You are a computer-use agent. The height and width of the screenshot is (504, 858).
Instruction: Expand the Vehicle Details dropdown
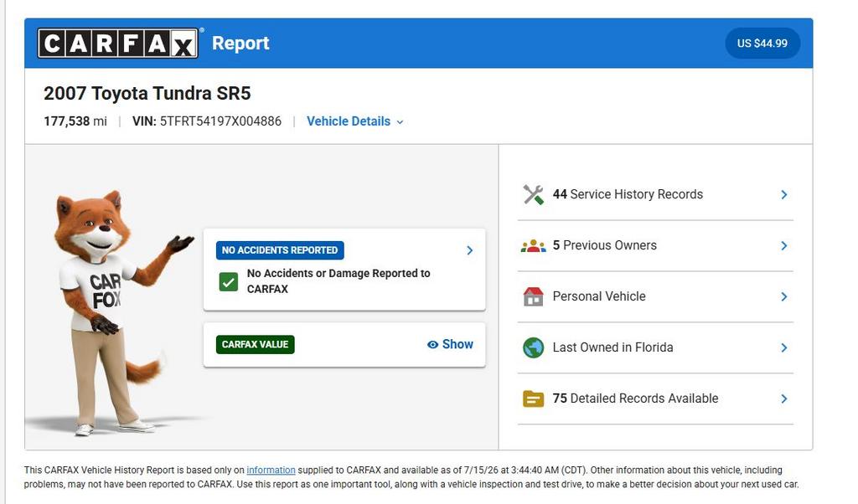point(354,121)
